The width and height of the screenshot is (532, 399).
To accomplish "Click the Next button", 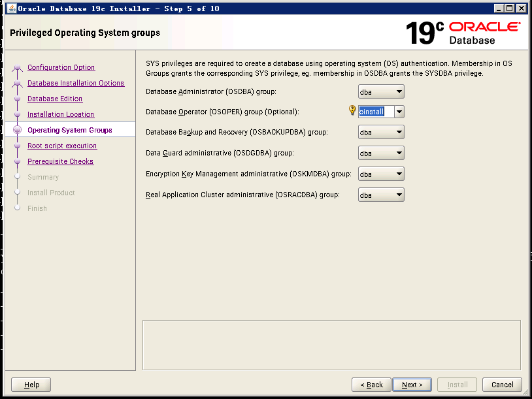I will click(x=412, y=385).
